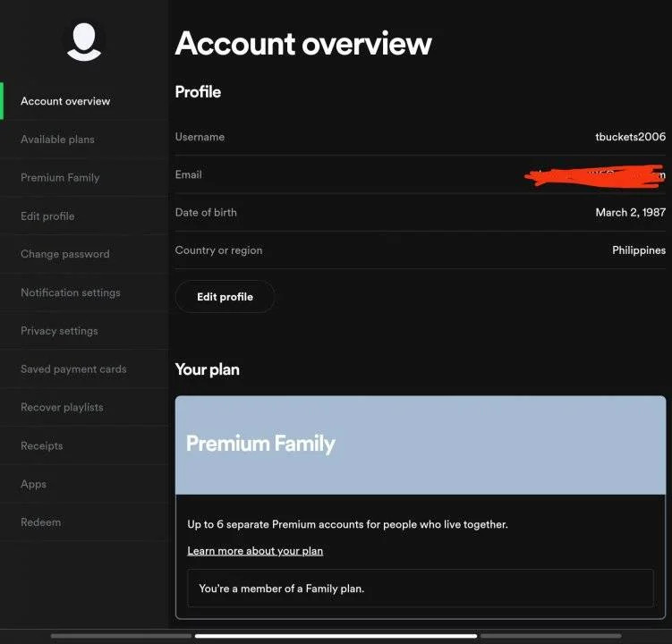672x644 pixels.
Task: Click the Premium Family plan banner
Action: click(421, 445)
